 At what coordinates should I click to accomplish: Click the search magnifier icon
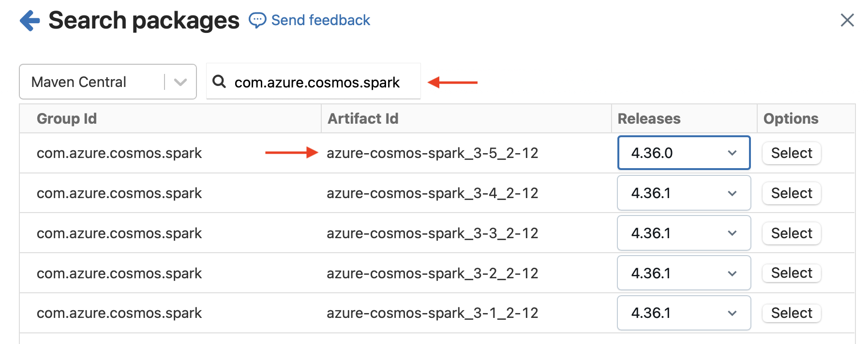tap(219, 82)
